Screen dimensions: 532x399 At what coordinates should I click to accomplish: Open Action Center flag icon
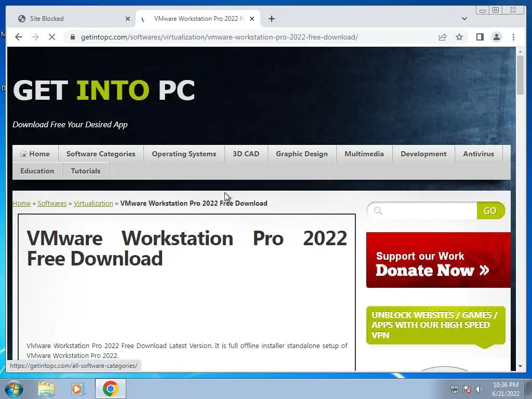[x=467, y=390]
